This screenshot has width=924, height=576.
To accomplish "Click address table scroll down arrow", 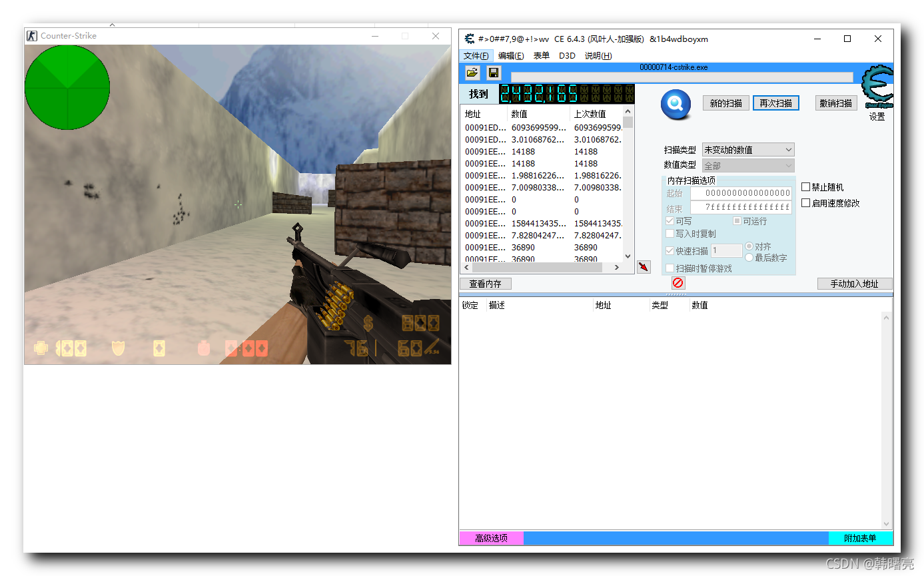I will click(x=886, y=524).
